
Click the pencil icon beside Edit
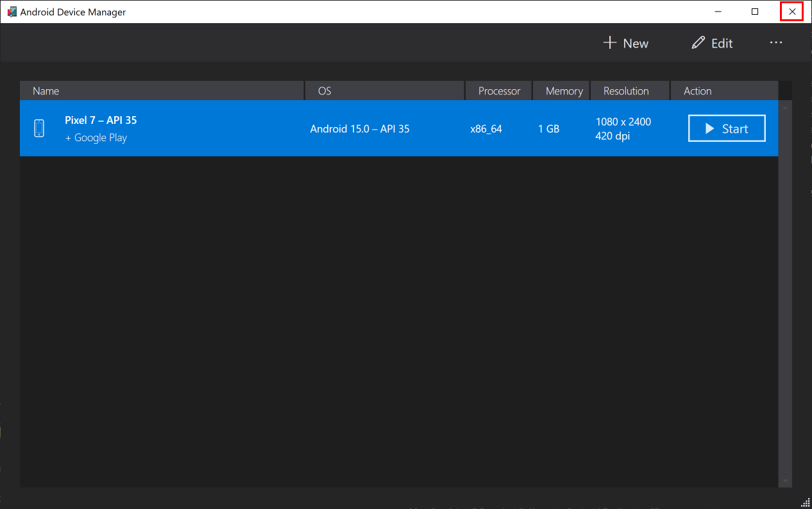[698, 42]
